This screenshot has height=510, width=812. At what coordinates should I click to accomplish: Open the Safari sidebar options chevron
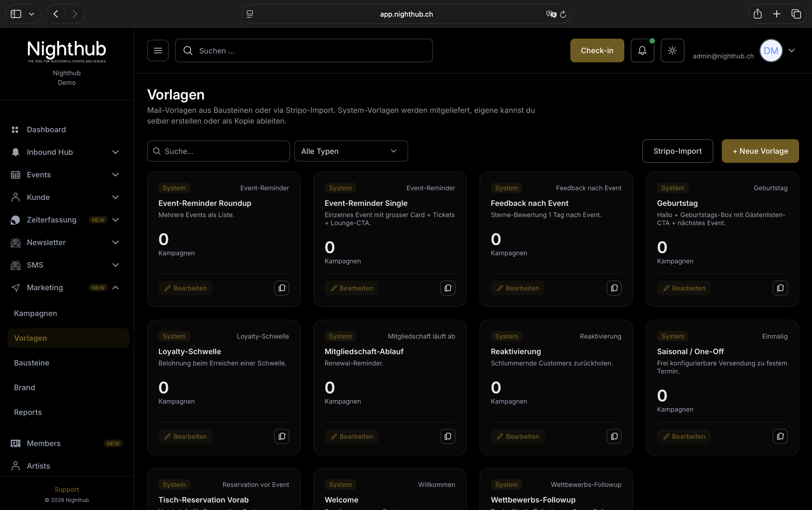31,14
